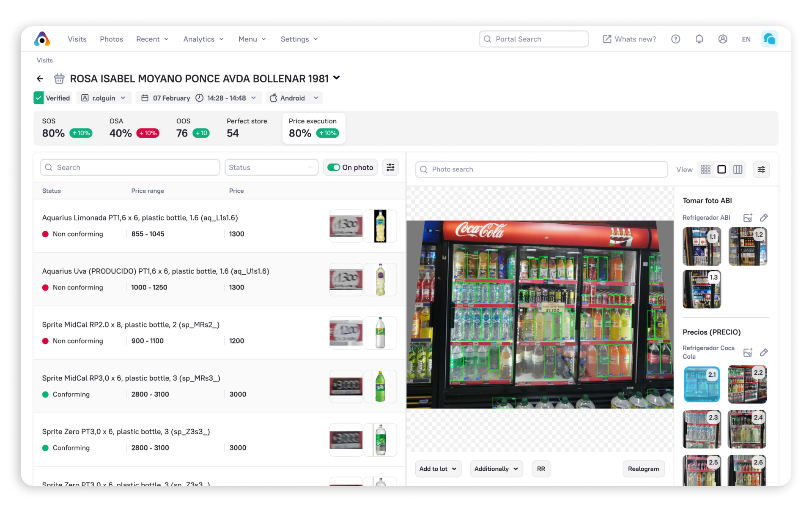The width and height of the screenshot is (812, 518).
Task: Switch to column split view
Action: point(738,169)
